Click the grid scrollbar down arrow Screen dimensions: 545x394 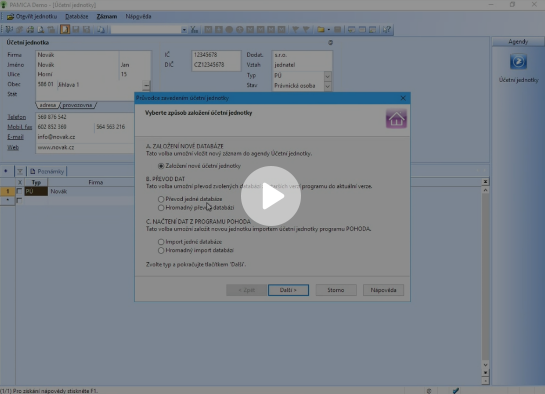click(485, 365)
